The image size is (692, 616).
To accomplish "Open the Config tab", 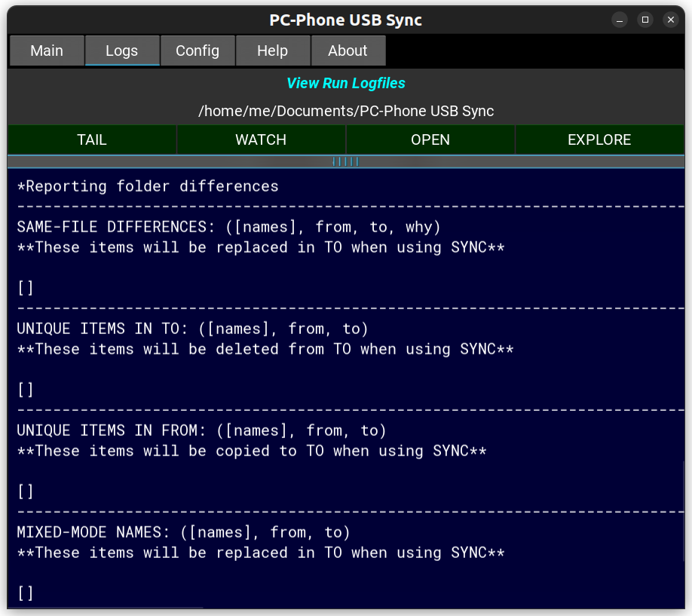I will [197, 51].
